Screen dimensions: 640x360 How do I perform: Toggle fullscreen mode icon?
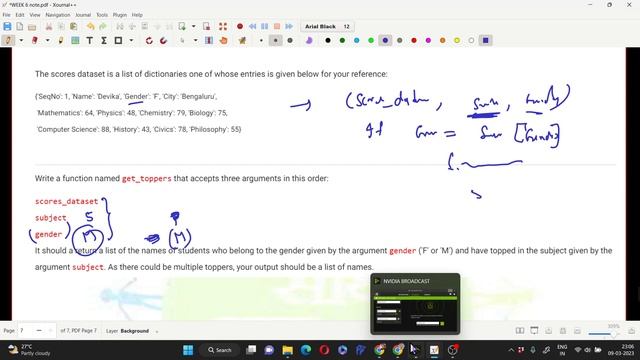point(223,27)
